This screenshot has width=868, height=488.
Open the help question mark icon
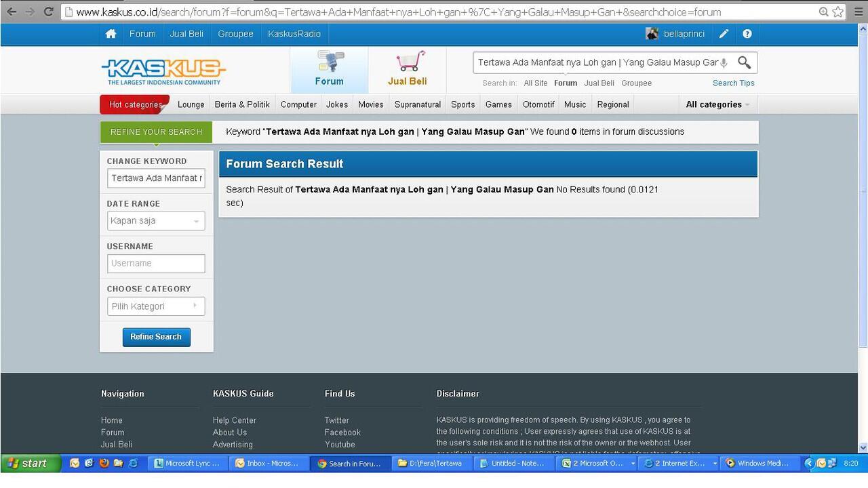pyautogui.click(x=747, y=34)
